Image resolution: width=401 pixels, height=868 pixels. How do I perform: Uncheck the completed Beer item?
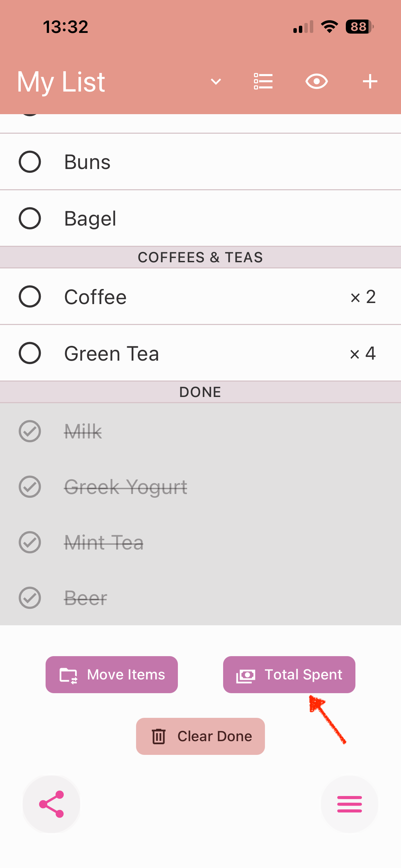30,598
